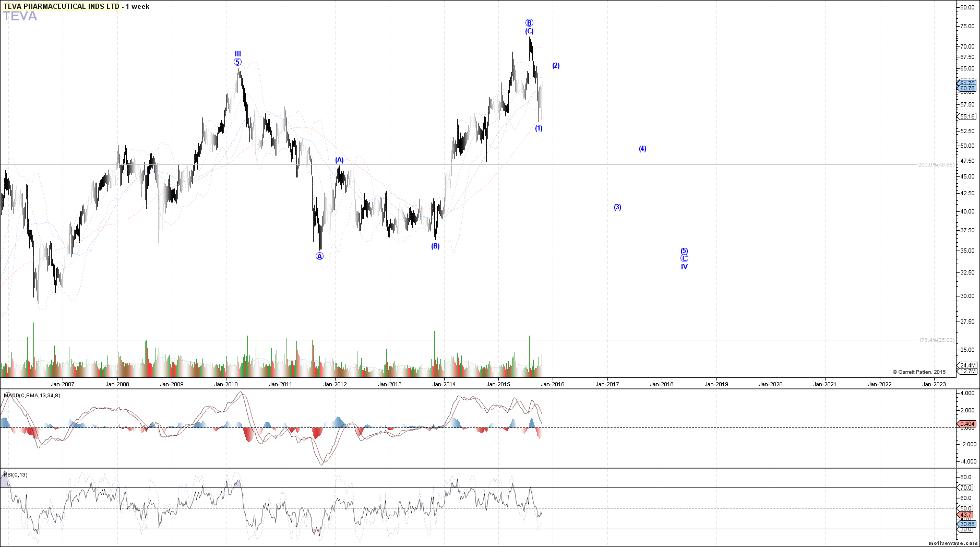
Task: Click the 67.50 price axis label
Action: [x=967, y=57]
